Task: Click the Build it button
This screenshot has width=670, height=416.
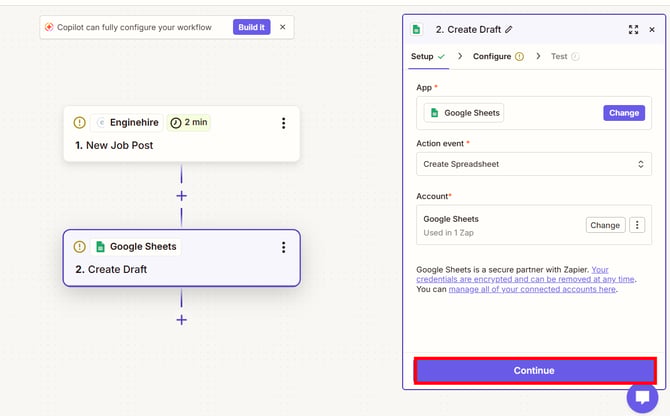Action: (251, 27)
